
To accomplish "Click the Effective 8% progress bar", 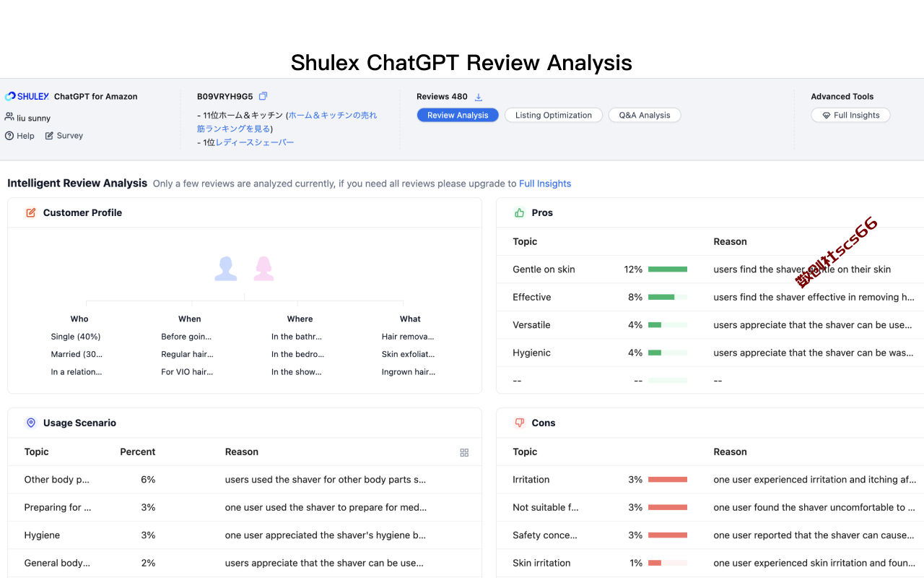I will [x=668, y=297].
